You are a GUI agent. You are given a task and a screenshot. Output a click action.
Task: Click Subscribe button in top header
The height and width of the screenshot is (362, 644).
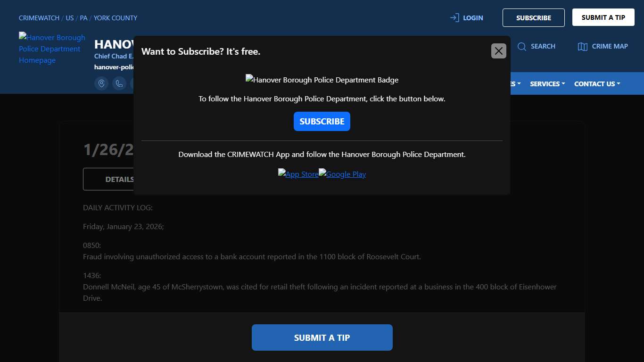point(533,18)
